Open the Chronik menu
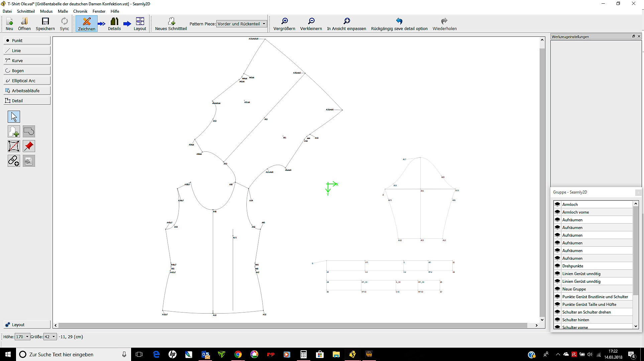The width and height of the screenshot is (644, 361). pos(80,11)
